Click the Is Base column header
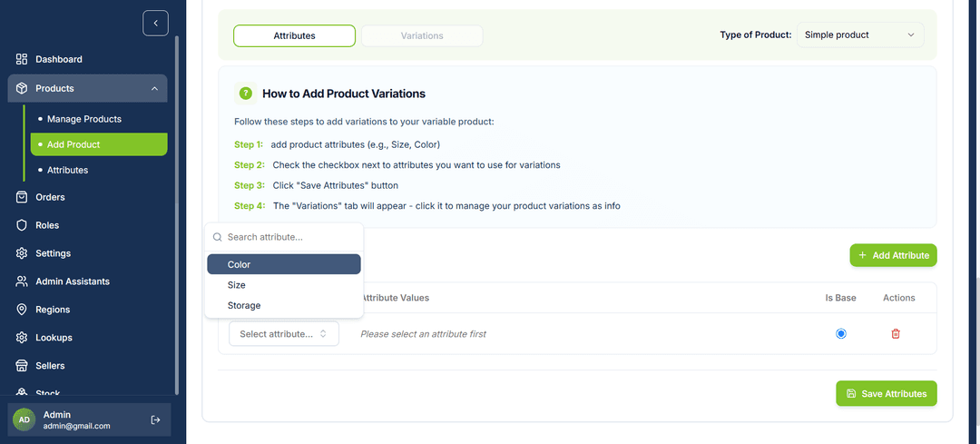Screen dimensions: 980x444 click(840, 298)
